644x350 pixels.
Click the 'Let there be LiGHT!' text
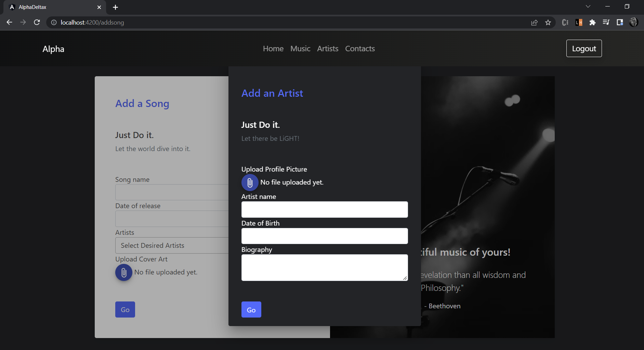(270, 138)
